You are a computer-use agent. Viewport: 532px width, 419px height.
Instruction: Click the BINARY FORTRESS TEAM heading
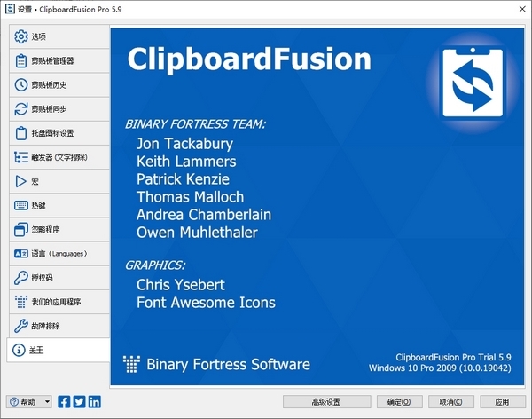point(195,124)
